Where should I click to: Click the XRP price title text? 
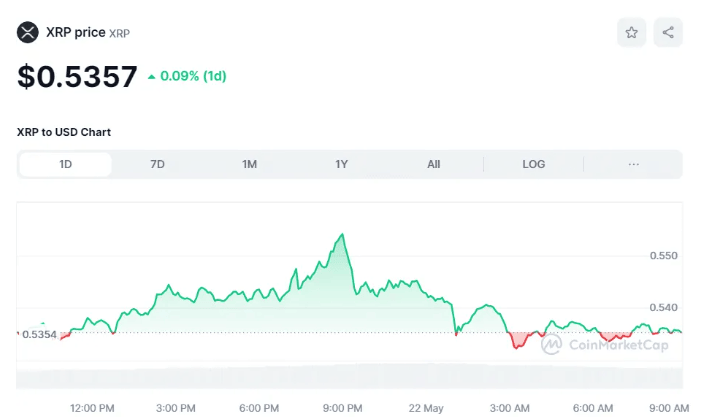76,32
